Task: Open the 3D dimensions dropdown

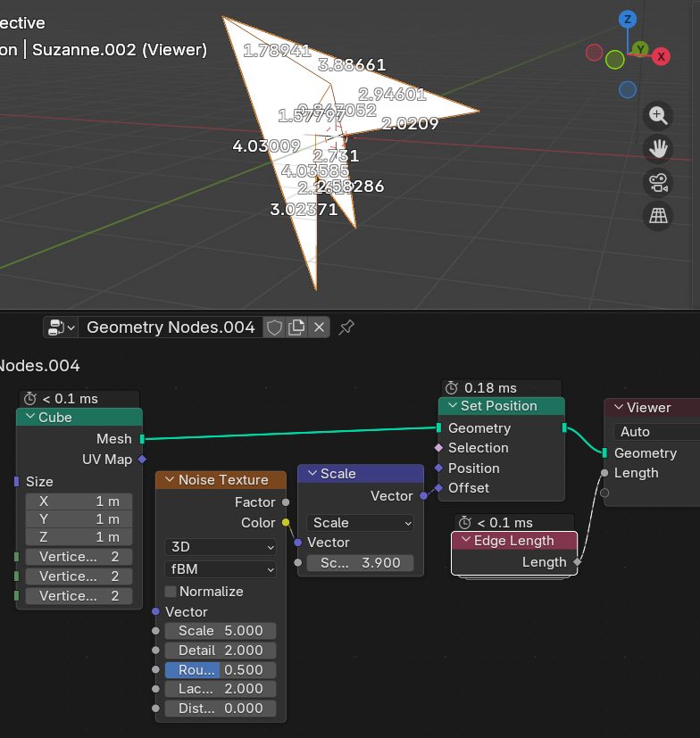Action: [221, 546]
